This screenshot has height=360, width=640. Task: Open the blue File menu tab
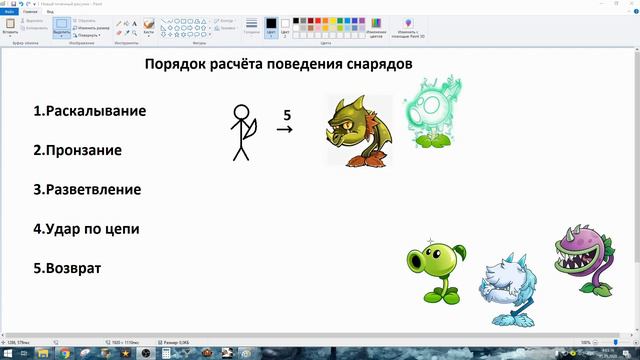tap(9, 11)
